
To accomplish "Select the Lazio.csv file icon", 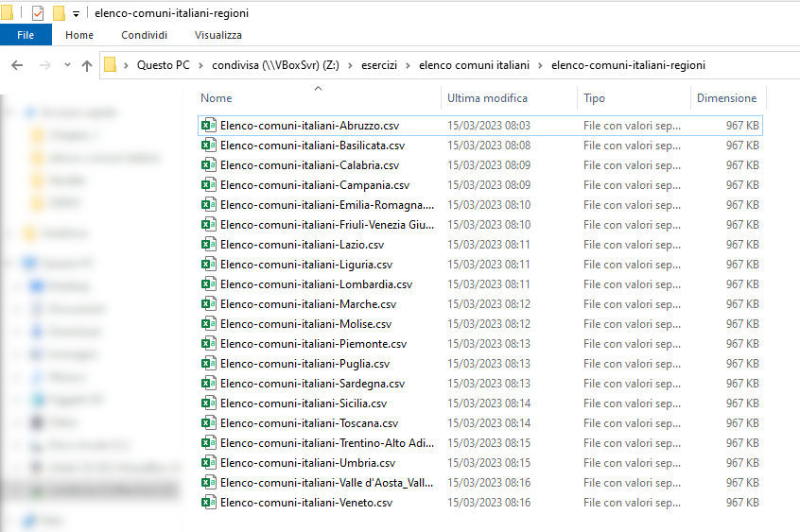I will click(x=208, y=245).
